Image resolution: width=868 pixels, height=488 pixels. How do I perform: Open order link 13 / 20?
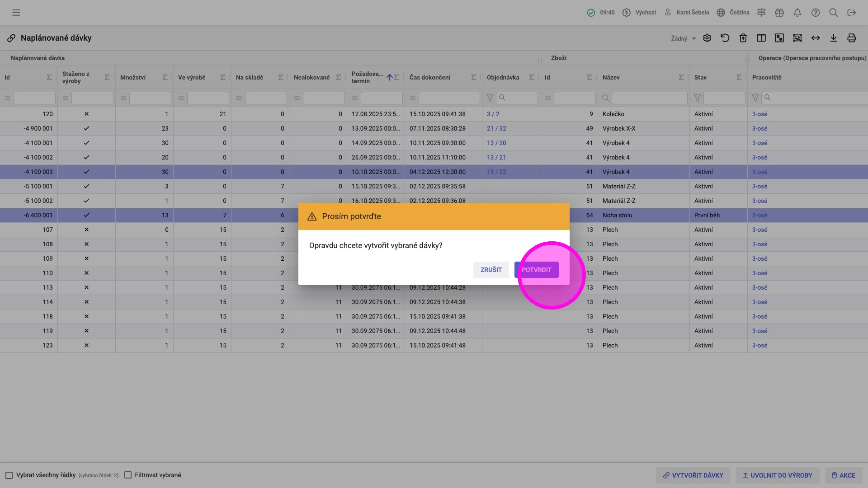[496, 143]
